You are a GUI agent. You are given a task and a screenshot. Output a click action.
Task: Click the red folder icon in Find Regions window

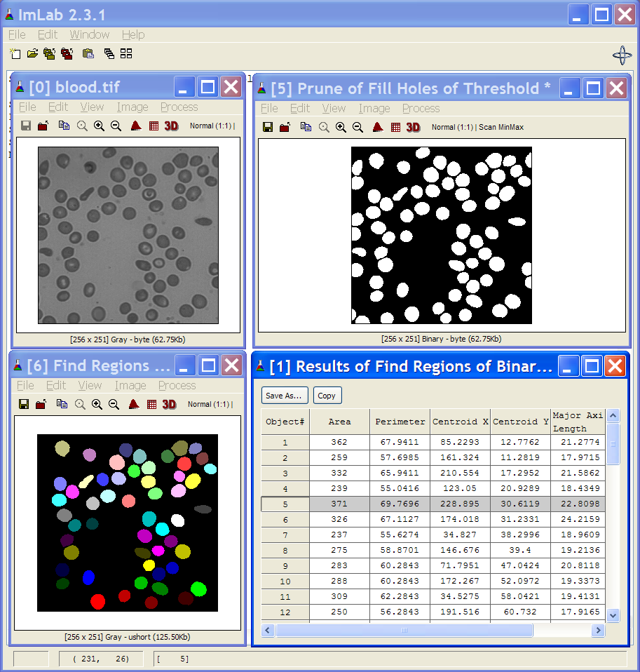tap(41, 404)
